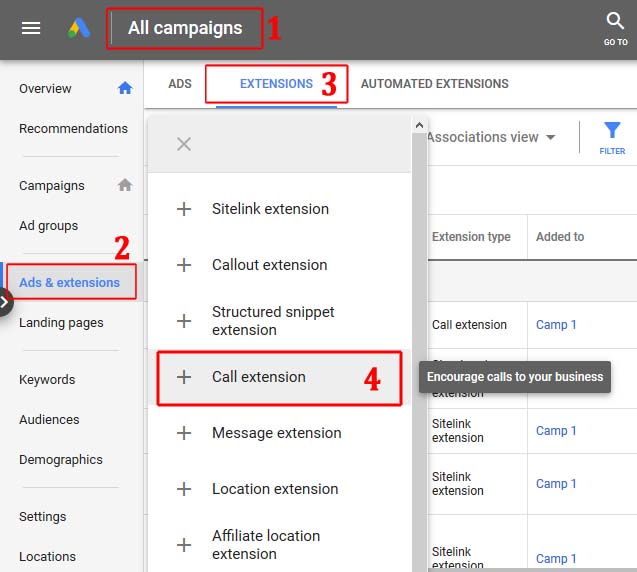Close the extension list with X icon

[184, 144]
